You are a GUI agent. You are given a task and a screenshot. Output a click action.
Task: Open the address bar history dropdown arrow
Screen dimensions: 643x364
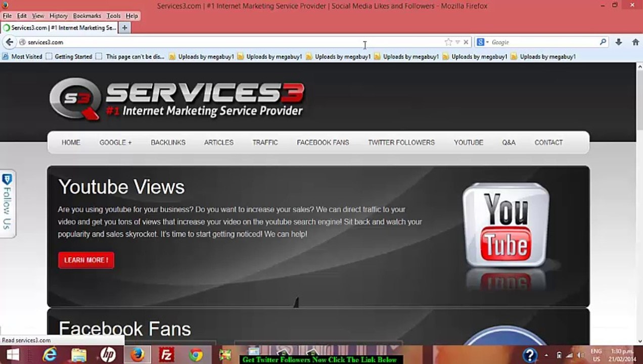point(457,42)
